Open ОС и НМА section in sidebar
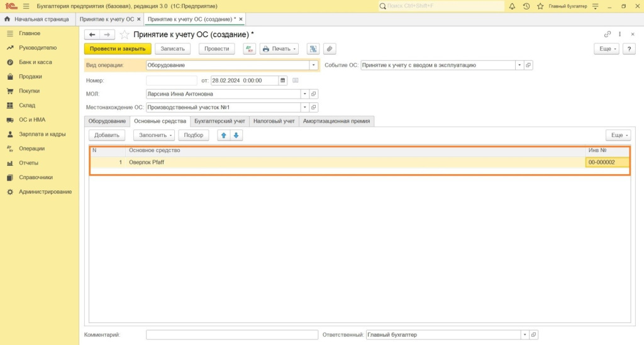Image resolution: width=644 pixels, height=345 pixels. coord(32,119)
